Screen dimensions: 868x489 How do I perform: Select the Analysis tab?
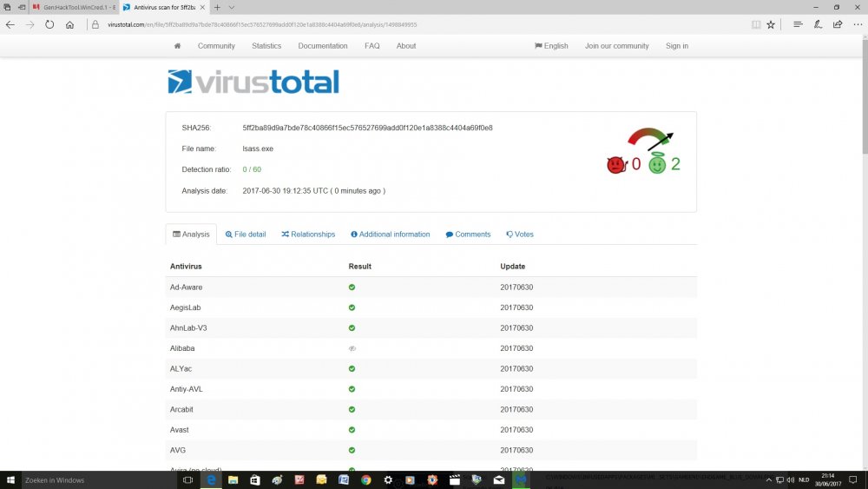click(191, 235)
